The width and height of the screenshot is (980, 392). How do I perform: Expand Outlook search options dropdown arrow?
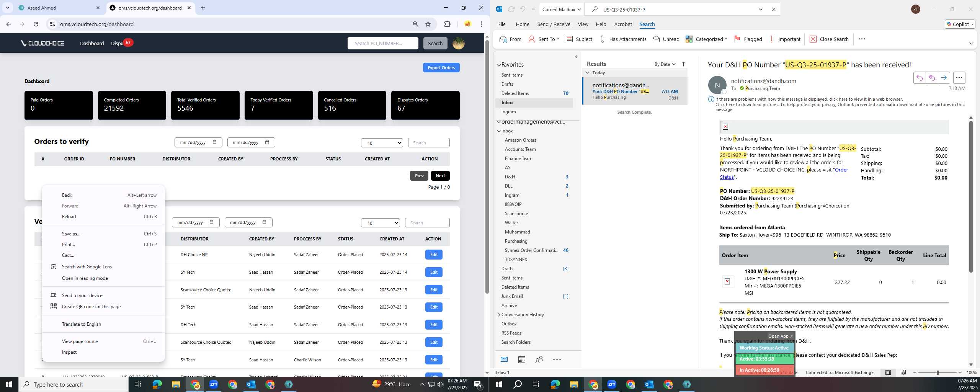point(761,9)
